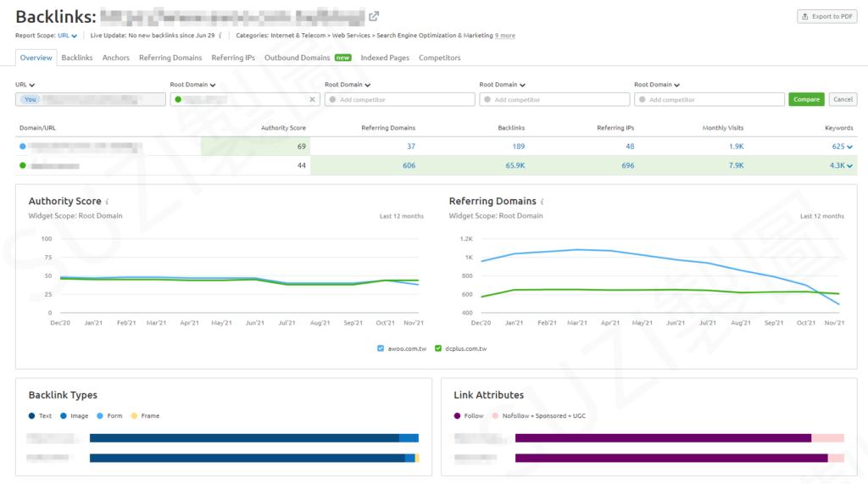Click Live Update info icon
Image resolution: width=868 pixels, height=484 pixels.
(x=220, y=36)
